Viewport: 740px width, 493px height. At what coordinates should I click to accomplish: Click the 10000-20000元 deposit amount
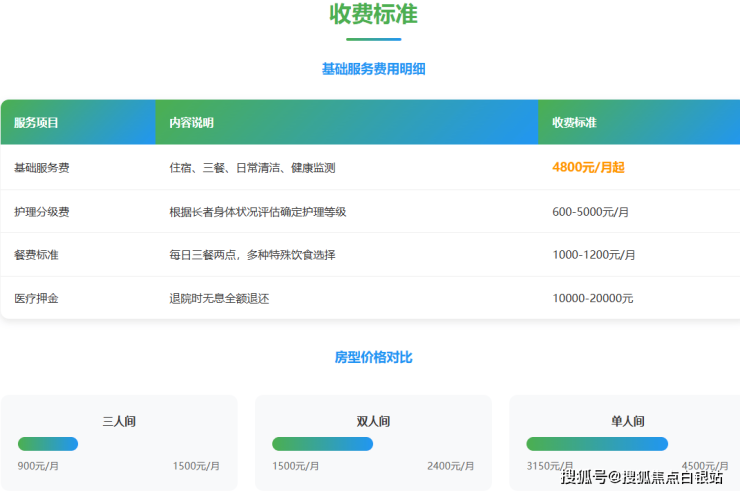[593, 298]
